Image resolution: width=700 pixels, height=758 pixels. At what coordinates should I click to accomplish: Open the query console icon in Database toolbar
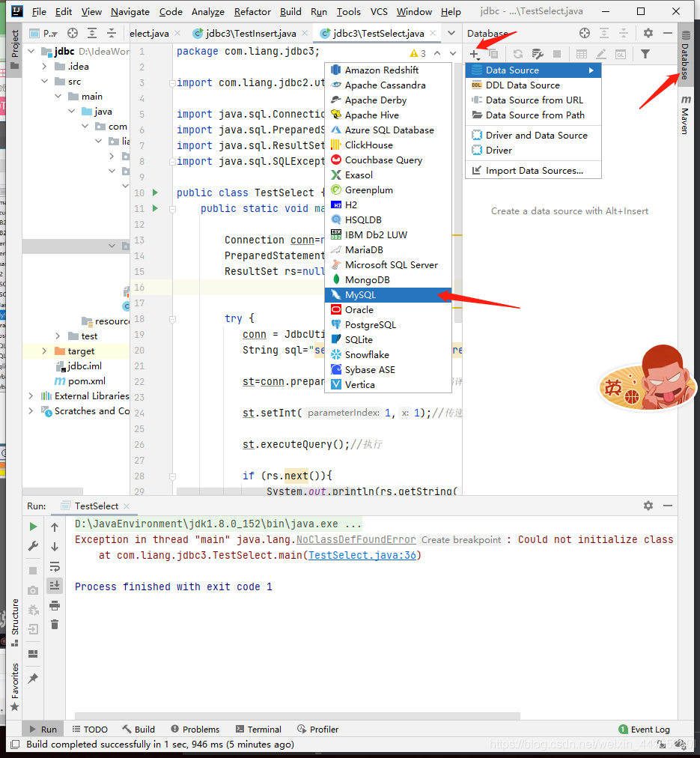tap(621, 54)
